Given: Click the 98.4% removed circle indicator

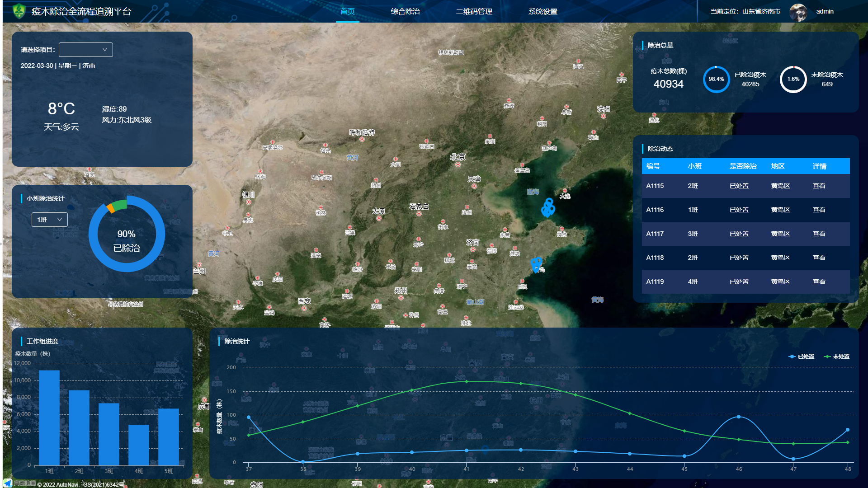Looking at the screenshot, I should 716,79.
